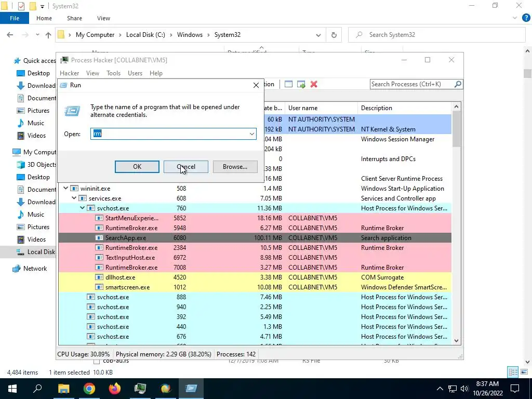Click the process list scrollbar thumb
Screen dimensions: 532x399
pyautogui.click(x=456, y=129)
